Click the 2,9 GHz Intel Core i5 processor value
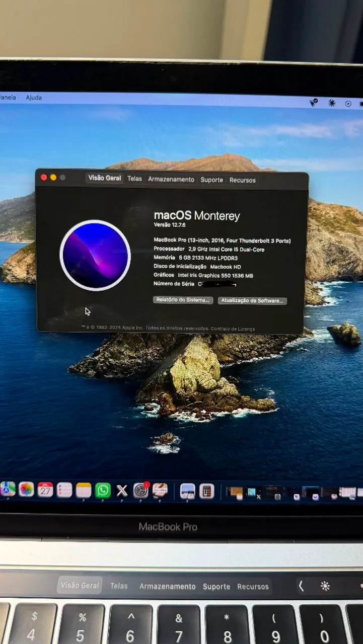The image size is (363, 644). pyautogui.click(x=227, y=250)
